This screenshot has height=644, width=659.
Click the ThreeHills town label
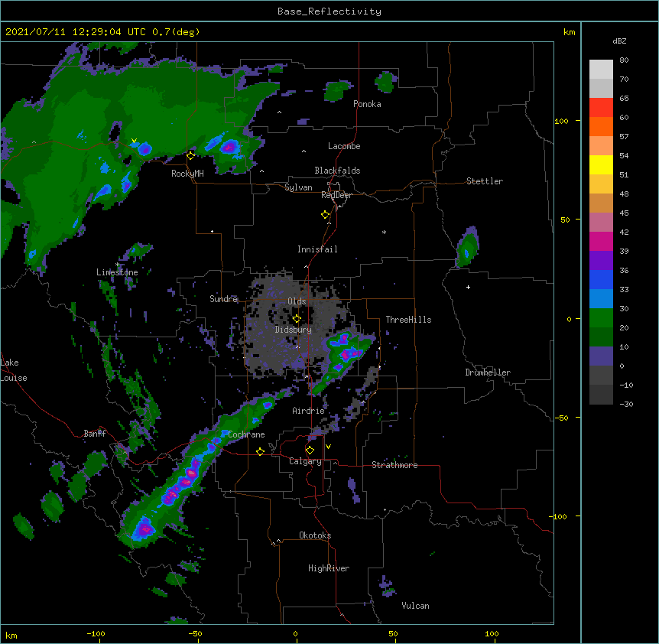coord(408,320)
